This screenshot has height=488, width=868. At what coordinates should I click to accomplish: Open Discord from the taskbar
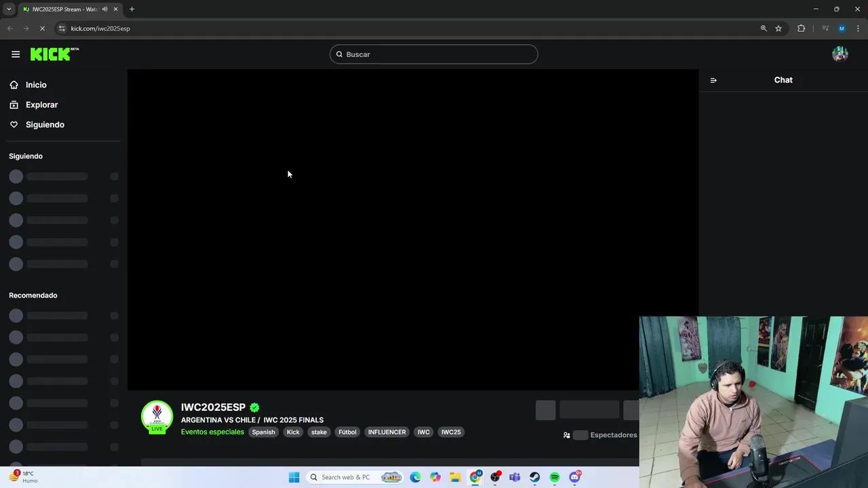[x=574, y=477]
